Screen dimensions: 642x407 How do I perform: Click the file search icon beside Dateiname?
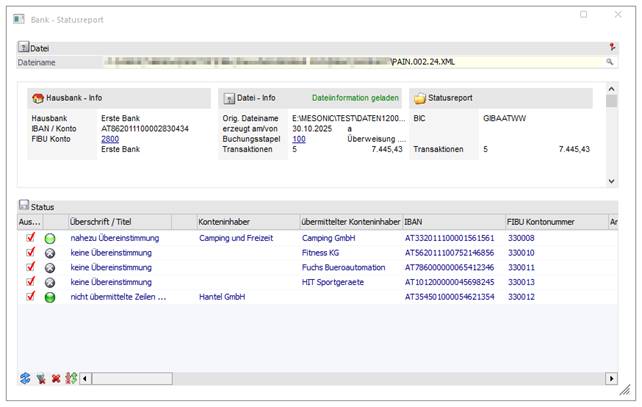608,62
